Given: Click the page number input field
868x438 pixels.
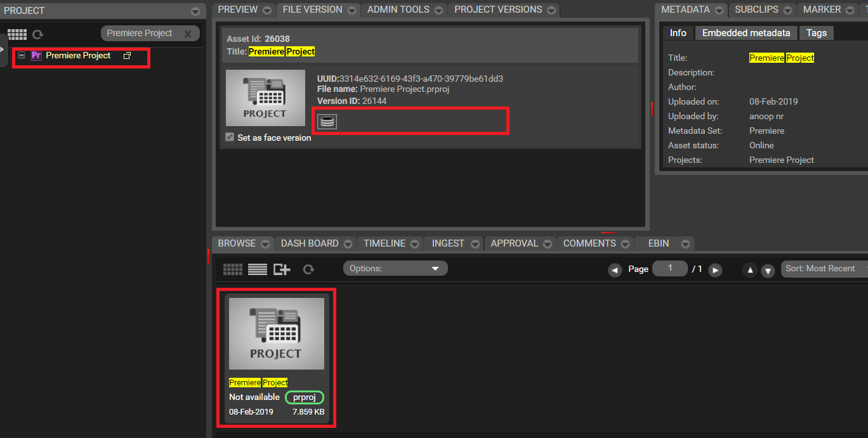Looking at the screenshot, I should pos(670,268).
